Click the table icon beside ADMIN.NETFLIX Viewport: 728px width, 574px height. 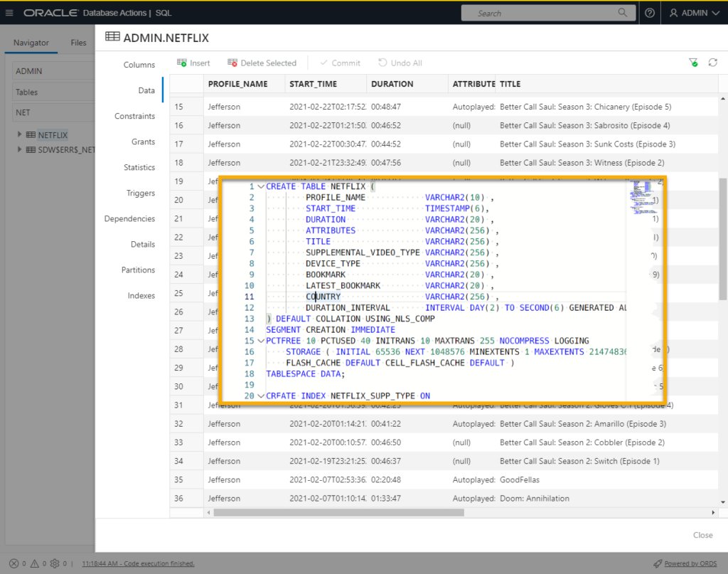(112, 36)
